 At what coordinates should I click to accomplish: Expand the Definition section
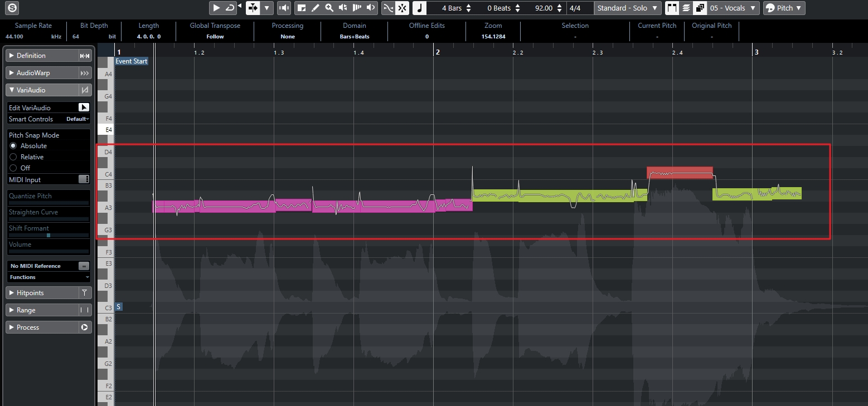pos(42,56)
